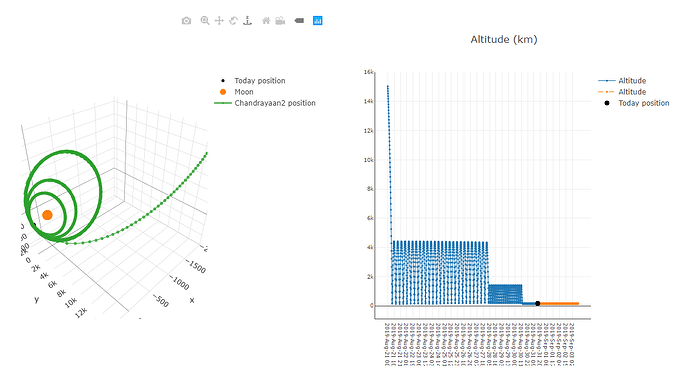Select the Zoom tool in modebar
The width and height of the screenshot is (690, 374).
click(x=205, y=21)
